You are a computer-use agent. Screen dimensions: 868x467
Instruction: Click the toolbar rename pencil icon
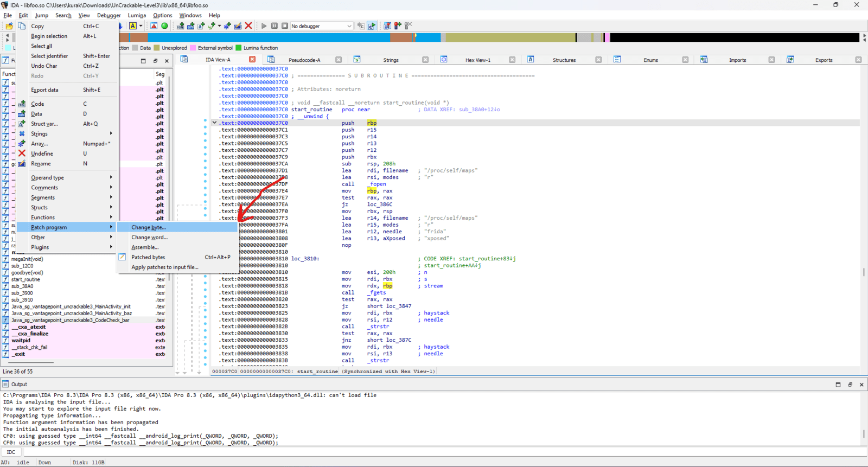click(x=238, y=26)
